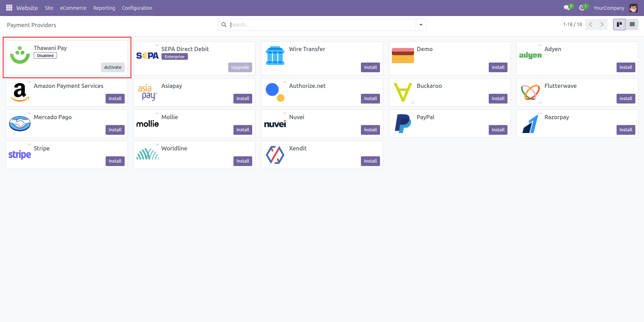Click the Enterprise badge on SEPA
The height and width of the screenshot is (322, 644).
tap(174, 57)
